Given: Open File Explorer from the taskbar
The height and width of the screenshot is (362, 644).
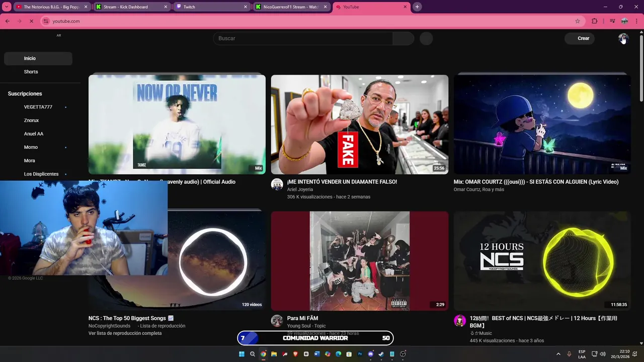Looking at the screenshot, I should [274, 354].
